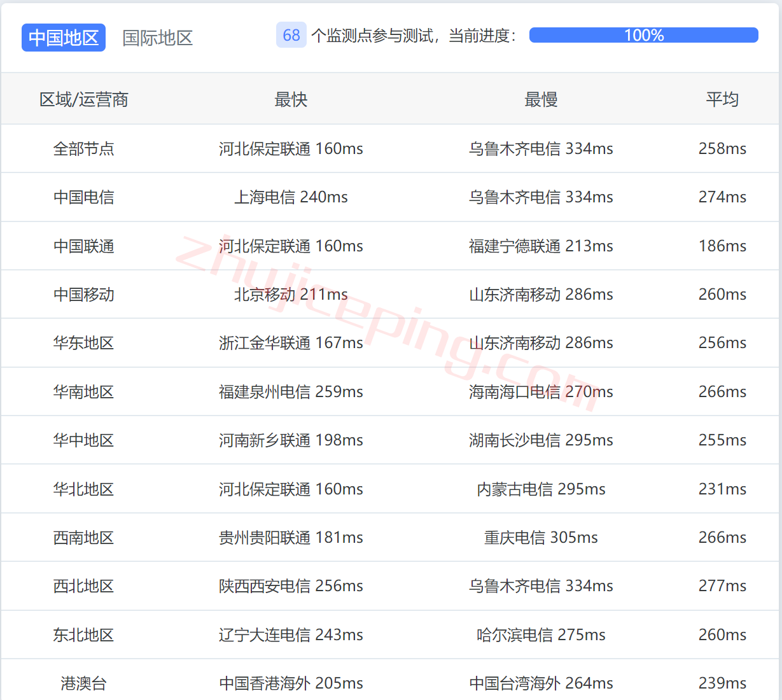The image size is (782, 700).
Task: Click the 100% progress bar
Action: [x=643, y=35]
